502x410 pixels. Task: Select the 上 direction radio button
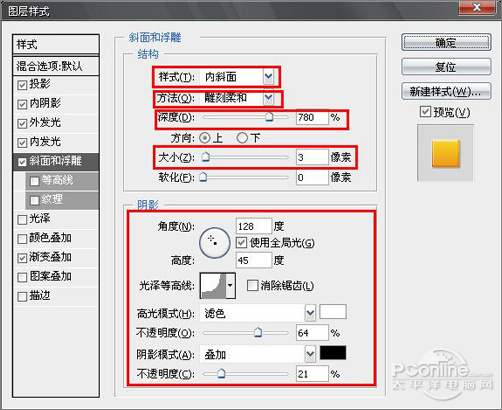[x=205, y=138]
